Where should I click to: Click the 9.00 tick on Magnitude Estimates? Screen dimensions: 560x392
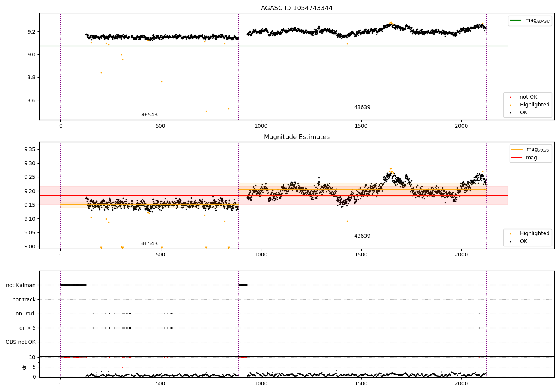(30, 246)
